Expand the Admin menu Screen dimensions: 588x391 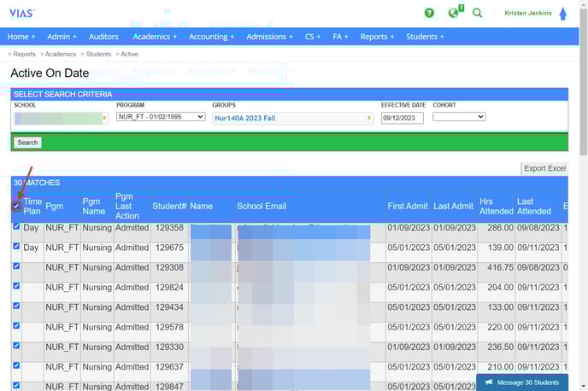(62, 37)
